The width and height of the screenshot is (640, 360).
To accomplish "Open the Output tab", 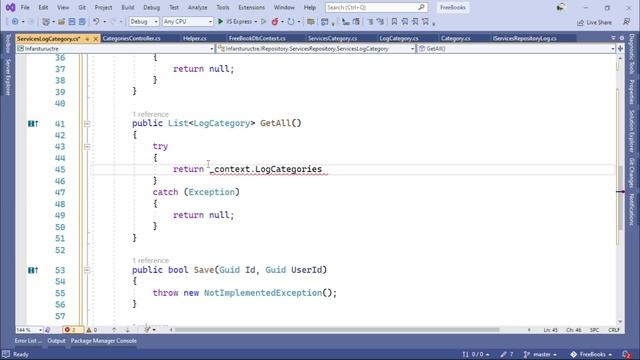I will [56, 341].
